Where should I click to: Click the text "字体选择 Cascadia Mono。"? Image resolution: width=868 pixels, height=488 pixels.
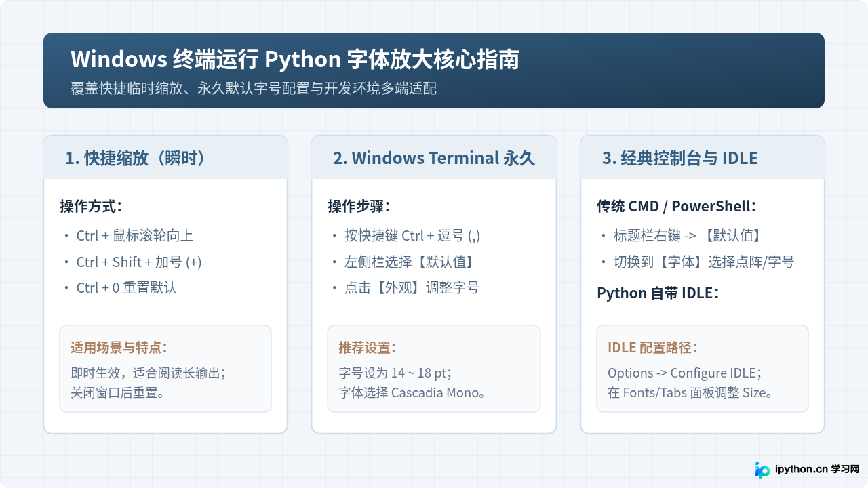pos(412,392)
